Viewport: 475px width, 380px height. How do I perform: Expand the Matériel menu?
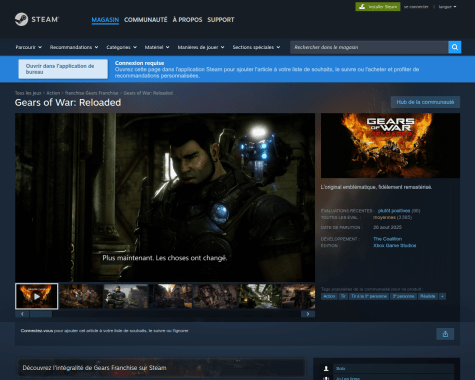click(157, 47)
